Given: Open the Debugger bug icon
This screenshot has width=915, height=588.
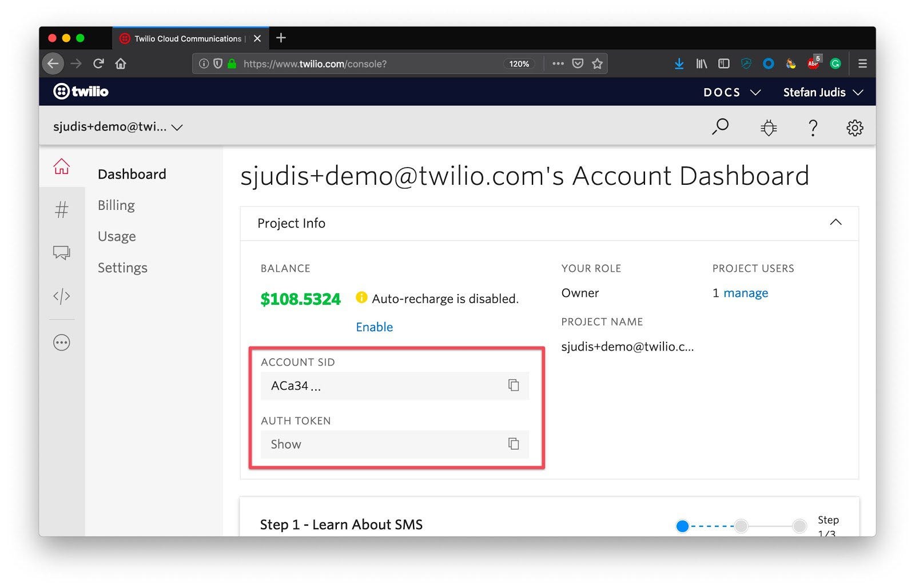Looking at the screenshot, I should [769, 127].
